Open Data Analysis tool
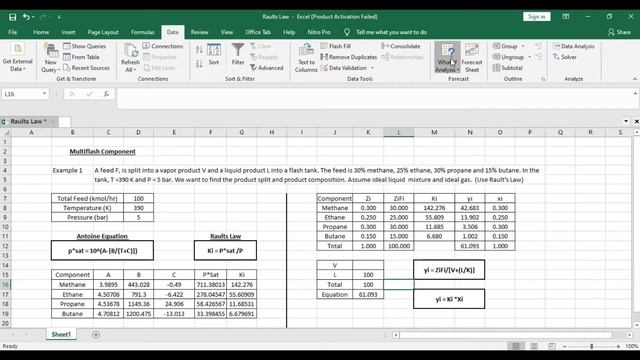This screenshot has width=640, height=360. [573, 46]
